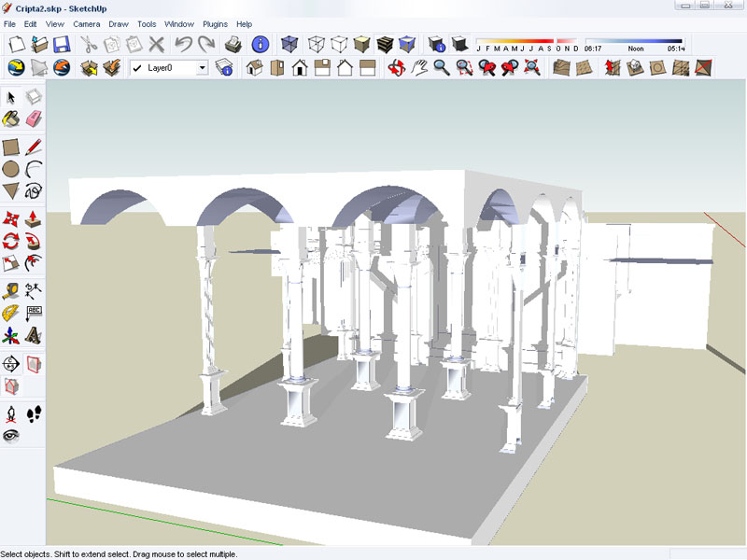Activate the Walk footprints tool
The width and height of the screenshot is (747, 560).
click(x=34, y=413)
